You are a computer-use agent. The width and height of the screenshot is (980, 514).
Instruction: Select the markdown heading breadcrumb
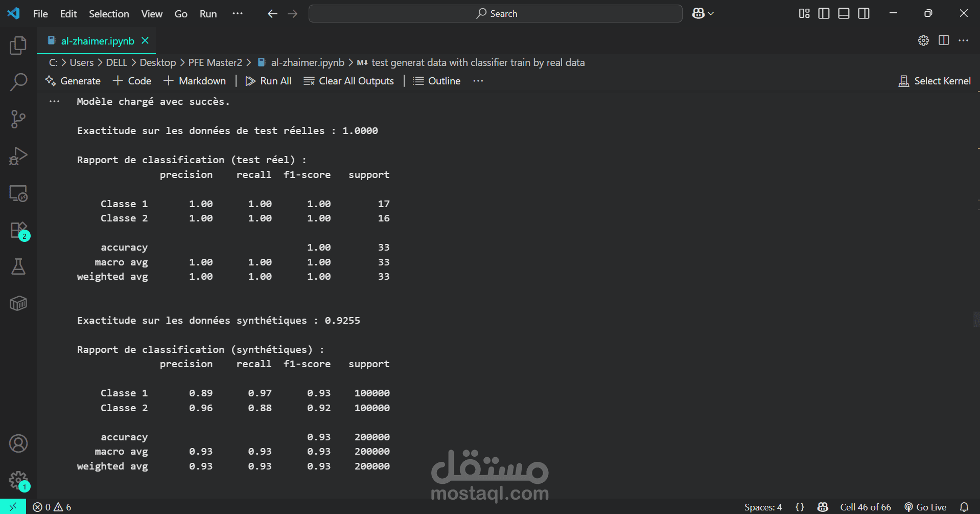(x=471, y=62)
